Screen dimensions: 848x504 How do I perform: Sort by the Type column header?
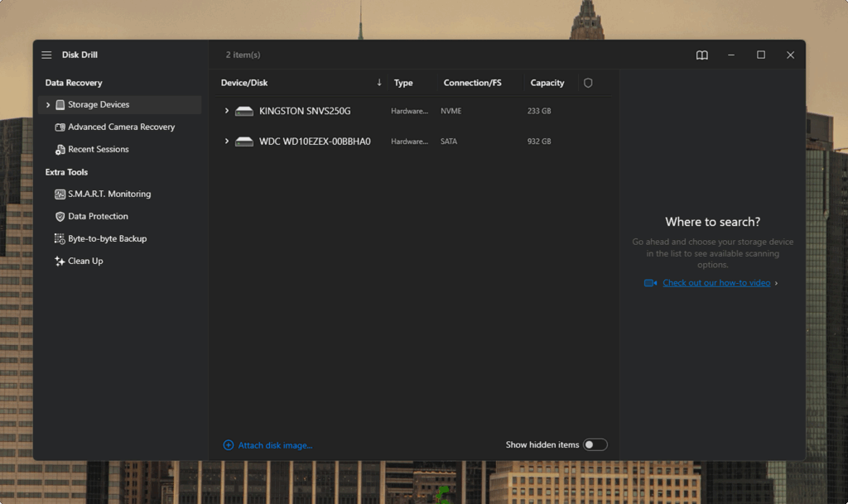point(403,83)
